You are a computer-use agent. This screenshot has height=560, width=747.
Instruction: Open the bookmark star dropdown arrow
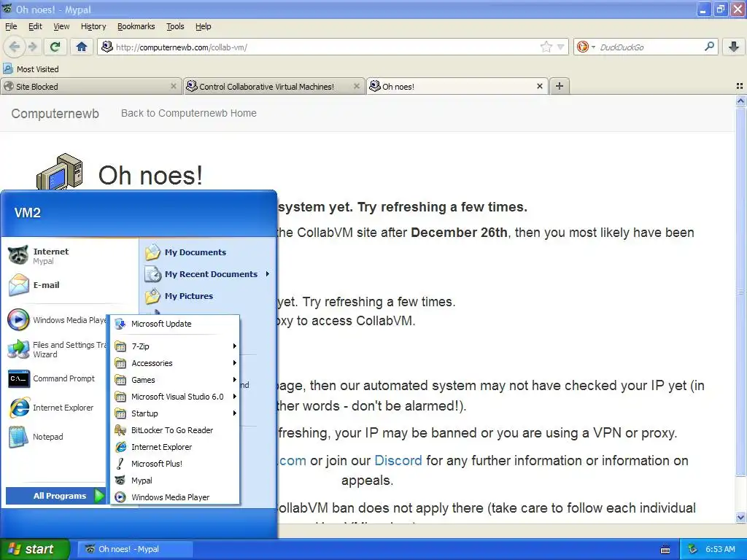coord(561,47)
